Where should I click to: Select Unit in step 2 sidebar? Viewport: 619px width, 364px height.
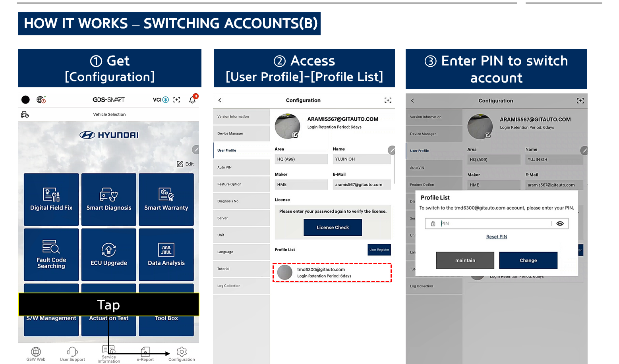(241, 235)
